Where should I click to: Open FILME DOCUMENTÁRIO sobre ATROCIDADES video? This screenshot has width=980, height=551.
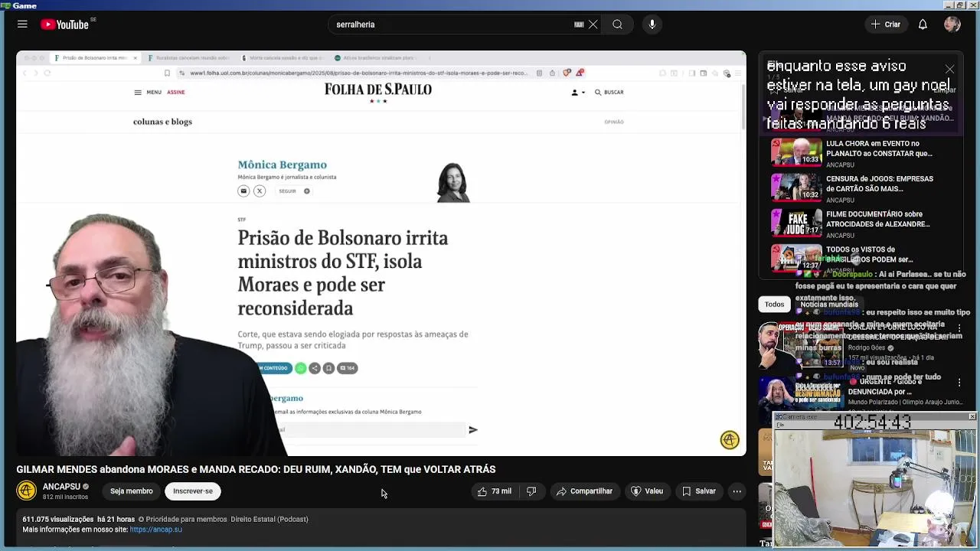coord(866,224)
